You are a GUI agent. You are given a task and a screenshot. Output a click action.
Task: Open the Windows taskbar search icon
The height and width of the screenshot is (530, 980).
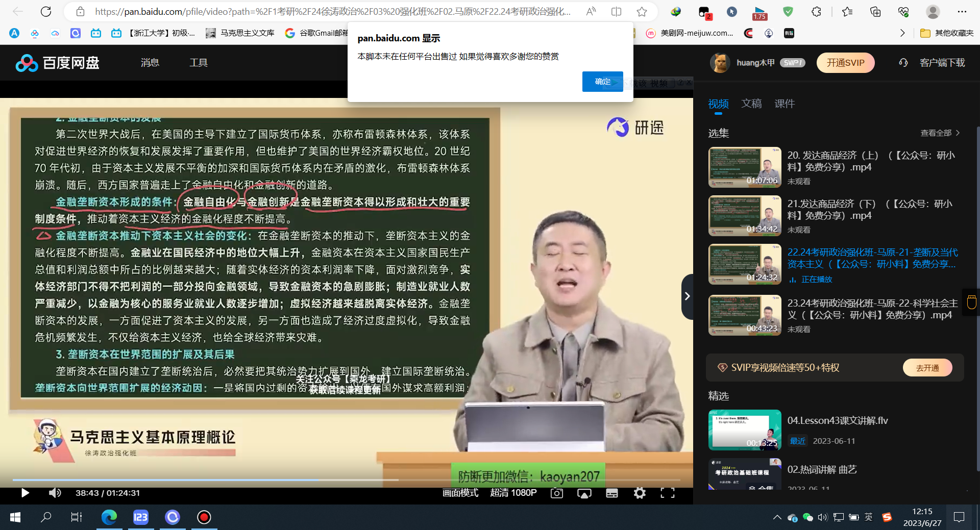pos(46,517)
